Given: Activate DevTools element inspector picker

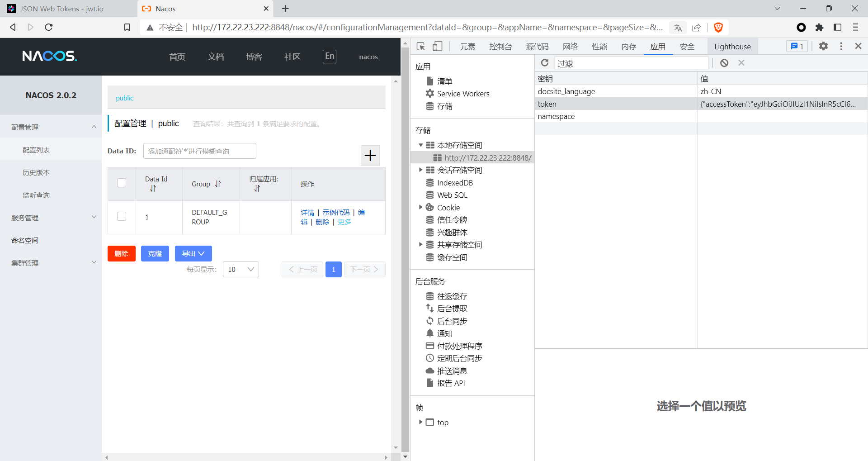Looking at the screenshot, I should point(421,46).
